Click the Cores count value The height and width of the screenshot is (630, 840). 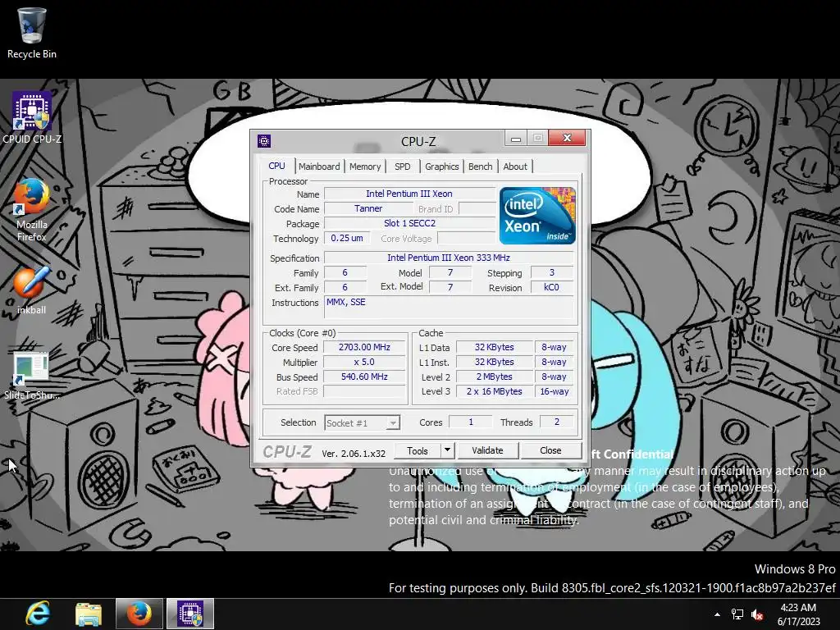tap(470, 422)
